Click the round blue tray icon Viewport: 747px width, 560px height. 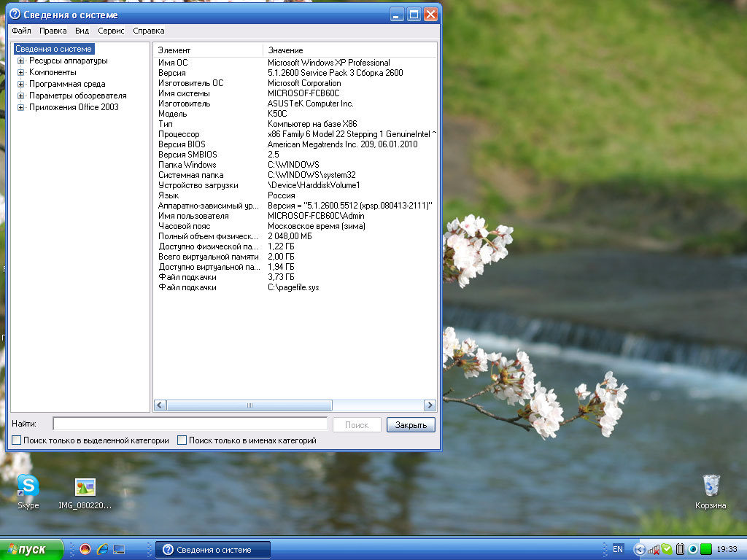(693, 549)
